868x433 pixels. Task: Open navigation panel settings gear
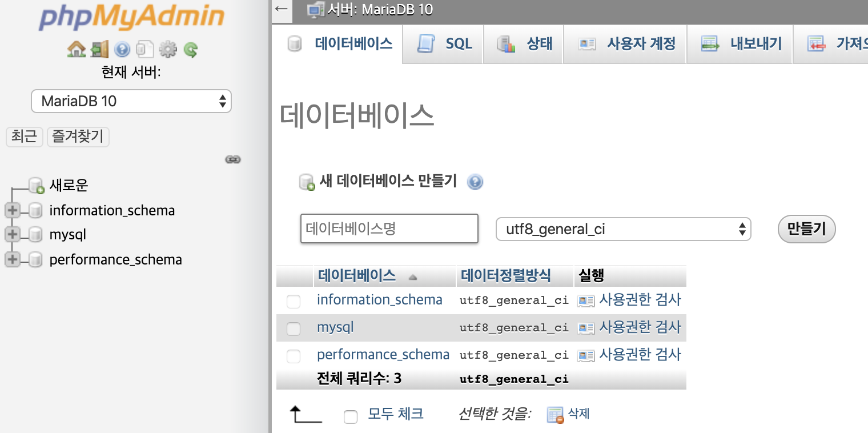167,50
